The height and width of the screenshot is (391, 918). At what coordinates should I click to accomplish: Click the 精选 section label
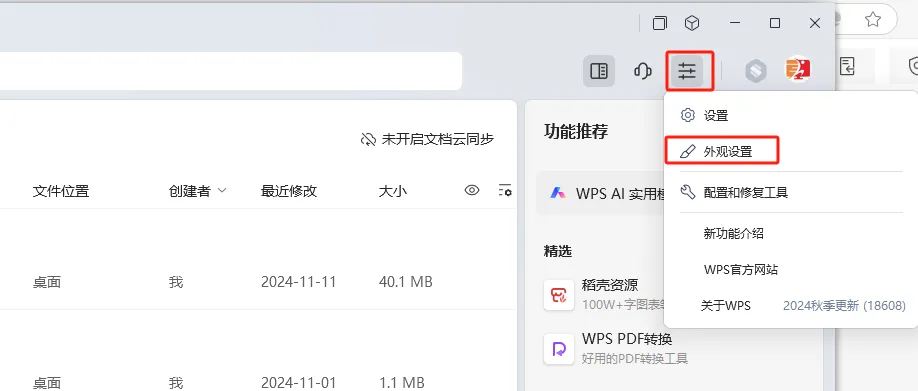pos(558,251)
